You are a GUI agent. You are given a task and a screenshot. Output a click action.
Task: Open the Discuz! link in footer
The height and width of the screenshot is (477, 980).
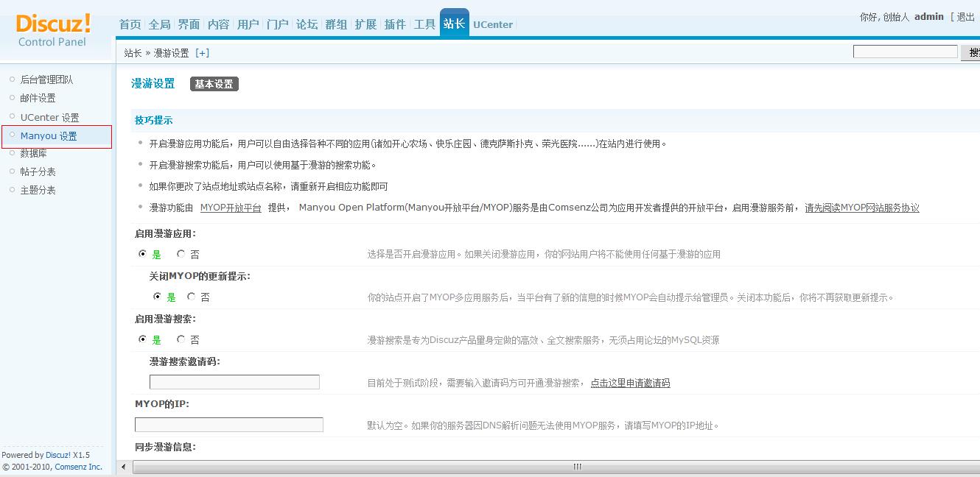point(57,455)
